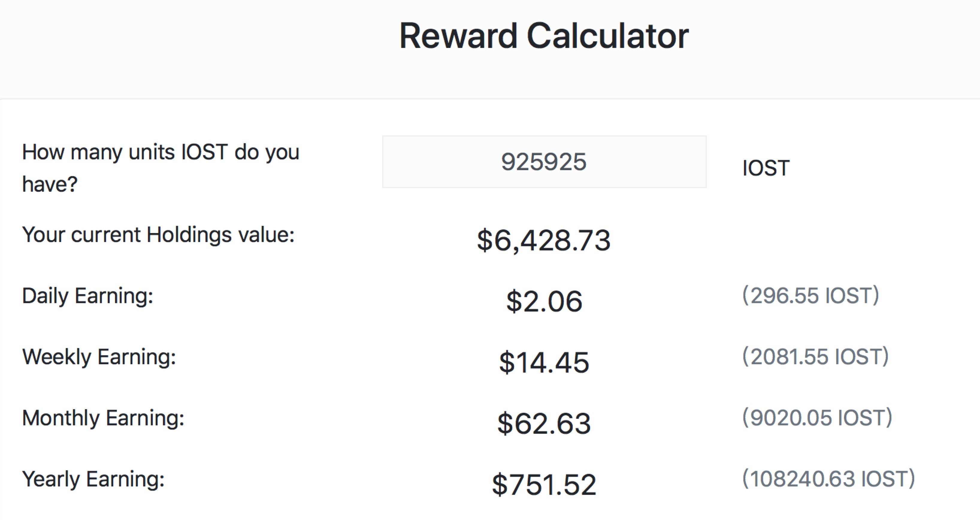Select the 'Weekly Earning:' label
Image resolution: width=980 pixels, height=520 pixels.
click(99, 357)
